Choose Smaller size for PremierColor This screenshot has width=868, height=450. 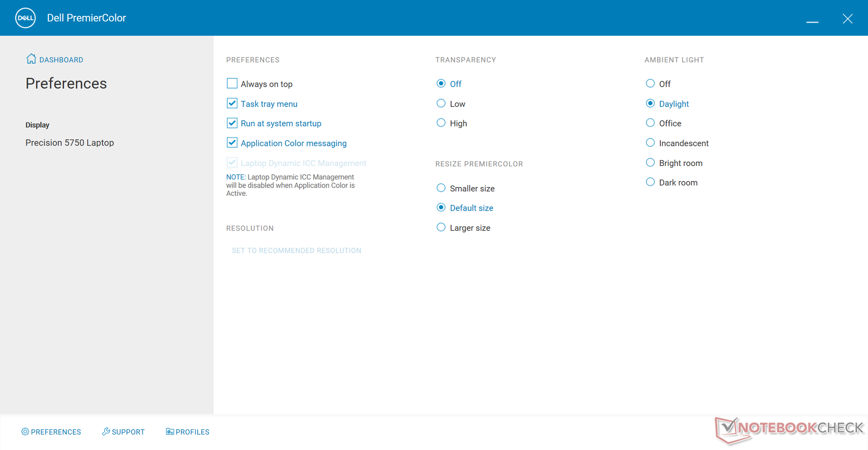click(441, 188)
